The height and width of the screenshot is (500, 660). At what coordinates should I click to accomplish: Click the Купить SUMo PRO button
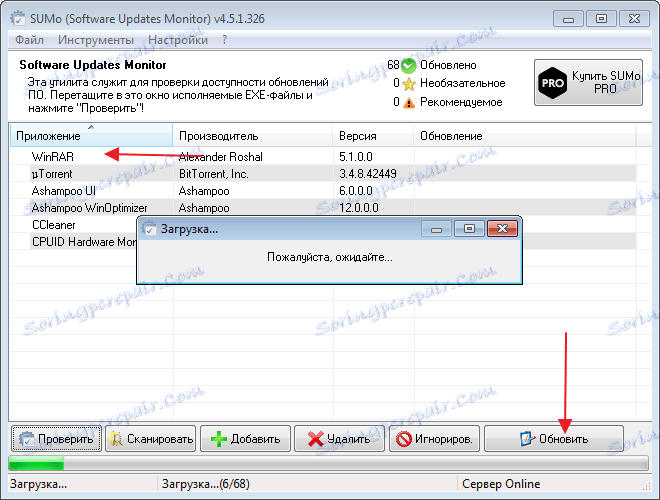tap(588, 82)
